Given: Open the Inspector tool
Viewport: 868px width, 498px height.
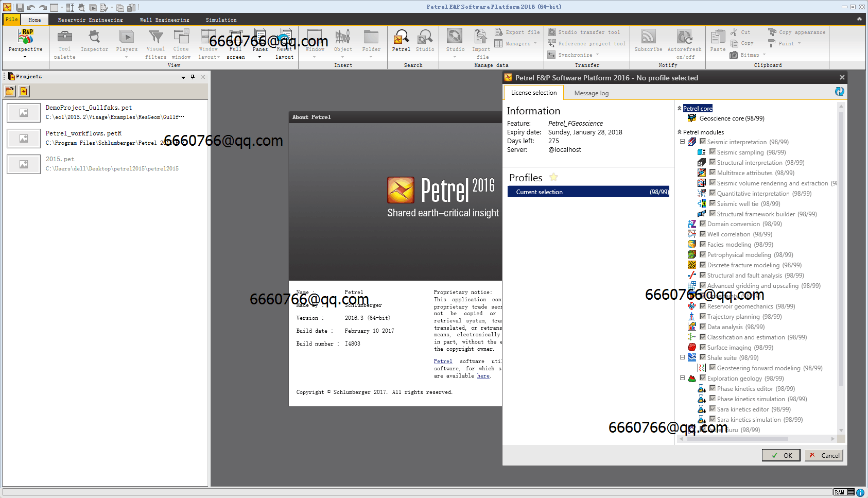Looking at the screenshot, I should [x=94, y=41].
